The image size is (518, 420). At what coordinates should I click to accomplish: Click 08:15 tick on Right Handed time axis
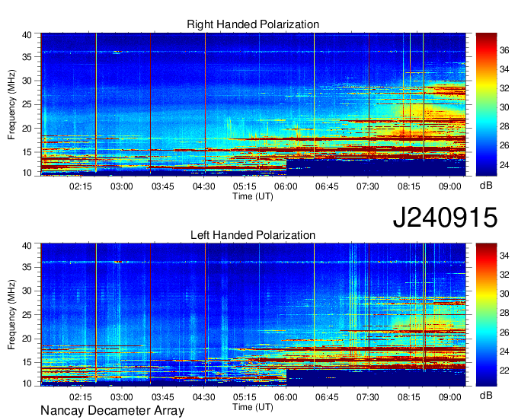[409, 186]
